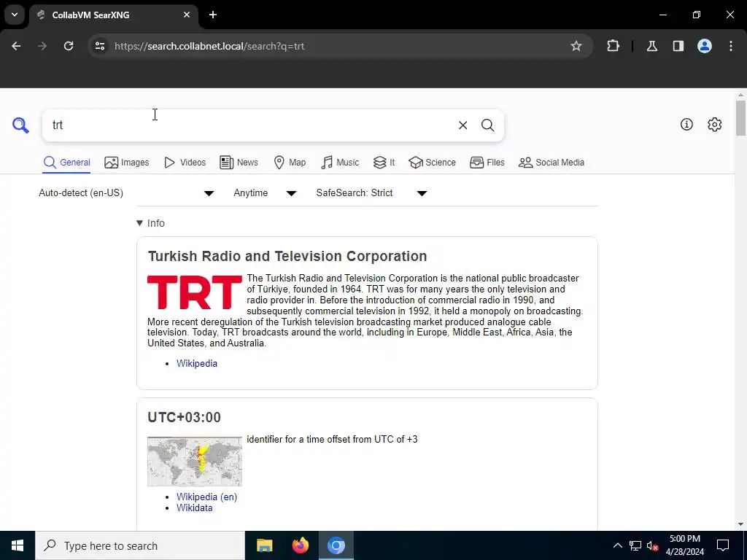Go back with browser back arrow
Viewport: 747px width, 560px height.
[x=16, y=46]
